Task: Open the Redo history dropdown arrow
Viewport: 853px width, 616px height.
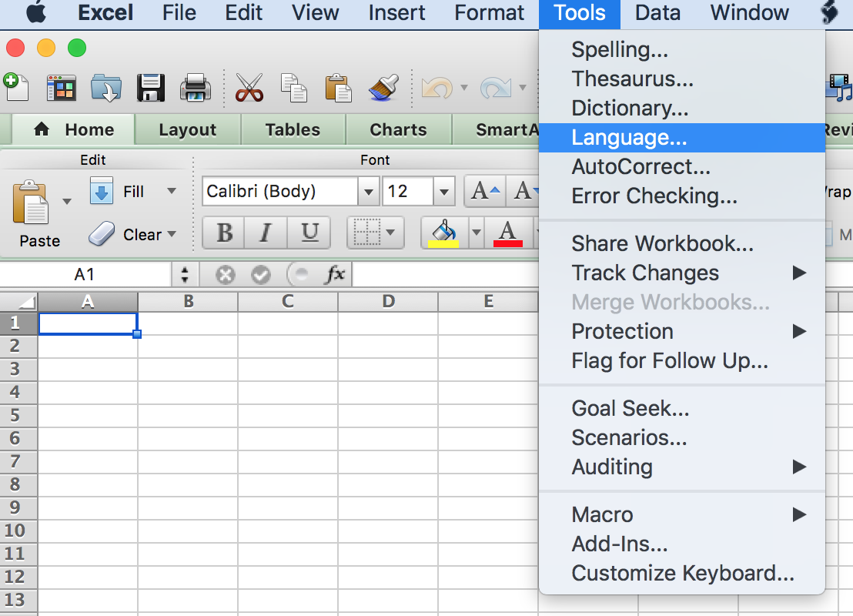Action: point(523,88)
